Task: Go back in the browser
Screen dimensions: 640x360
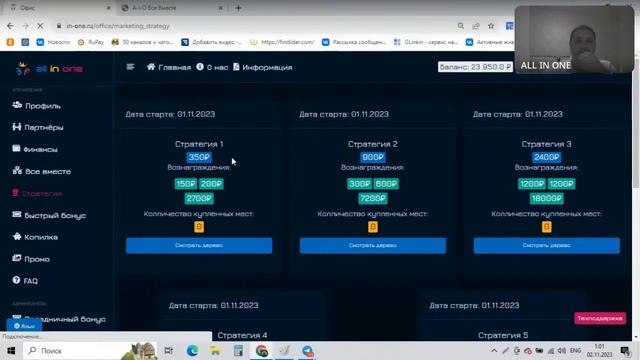Action: [x=10, y=26]
